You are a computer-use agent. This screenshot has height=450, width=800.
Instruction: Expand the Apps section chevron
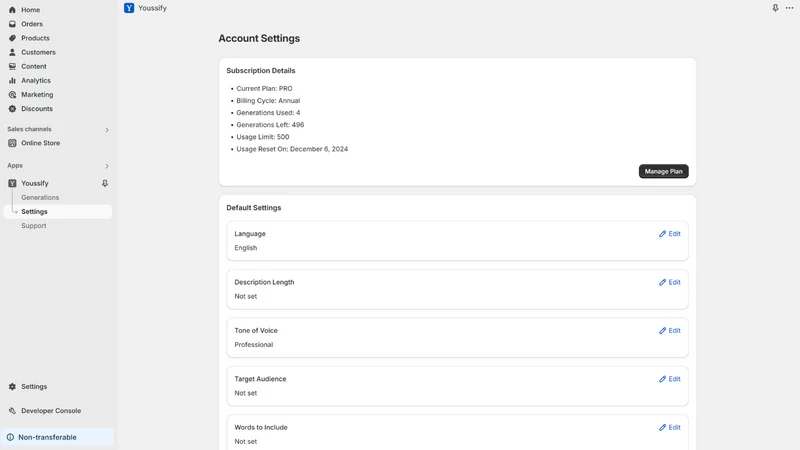point(107,166)
